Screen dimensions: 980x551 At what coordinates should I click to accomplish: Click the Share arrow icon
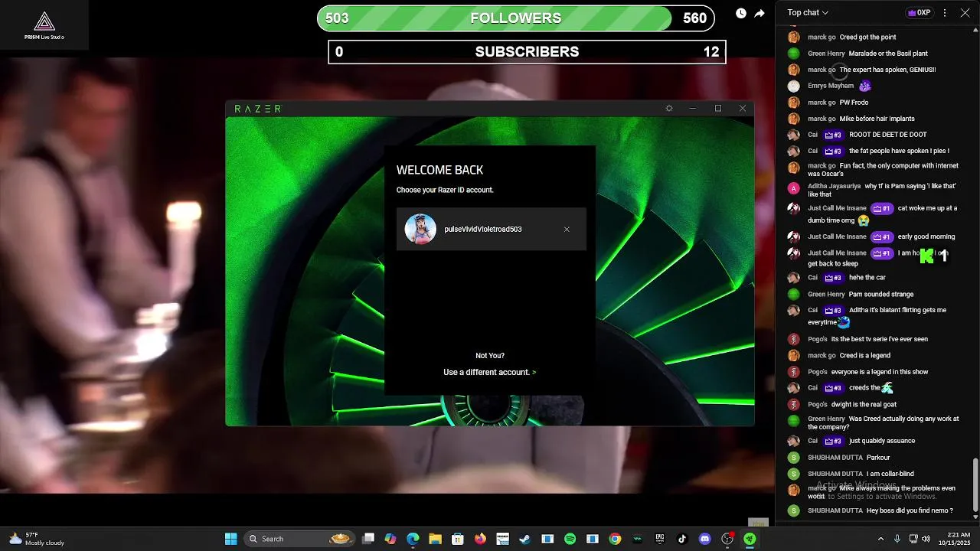(759, 13)
